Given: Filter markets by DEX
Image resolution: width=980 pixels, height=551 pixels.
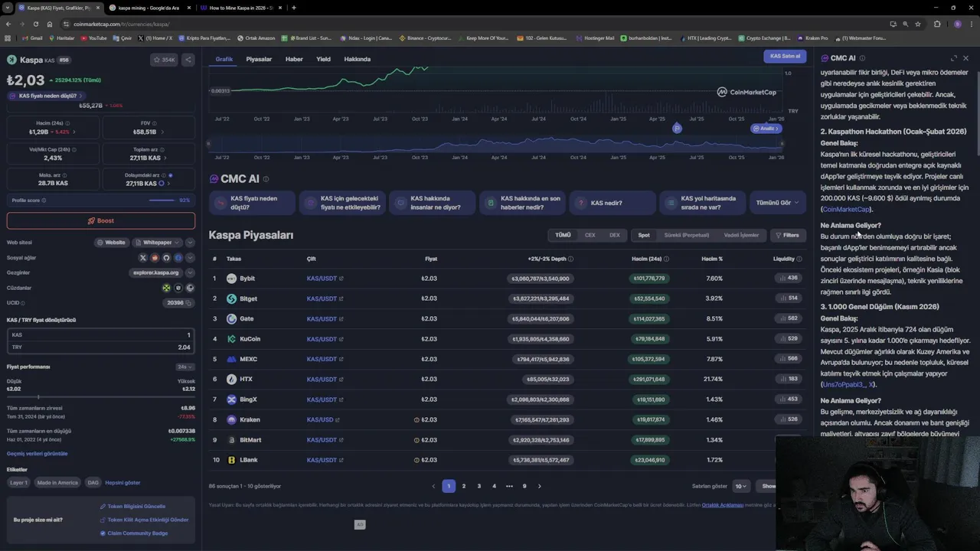Looking at the screenshot, I should [x=614, y=235].
